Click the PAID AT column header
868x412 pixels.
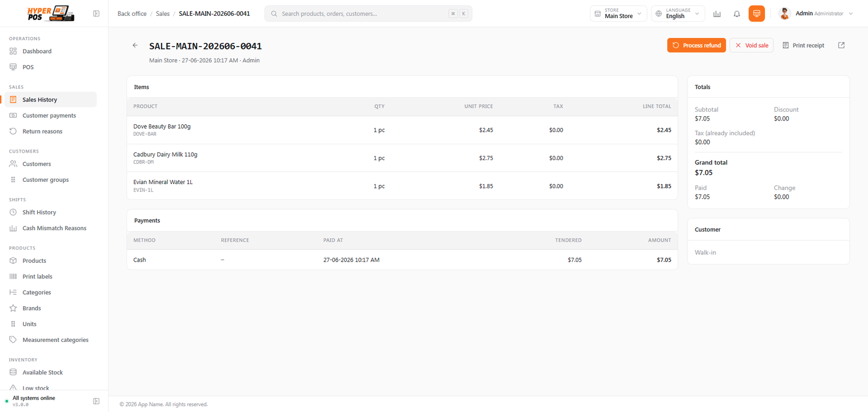[333, 240]
